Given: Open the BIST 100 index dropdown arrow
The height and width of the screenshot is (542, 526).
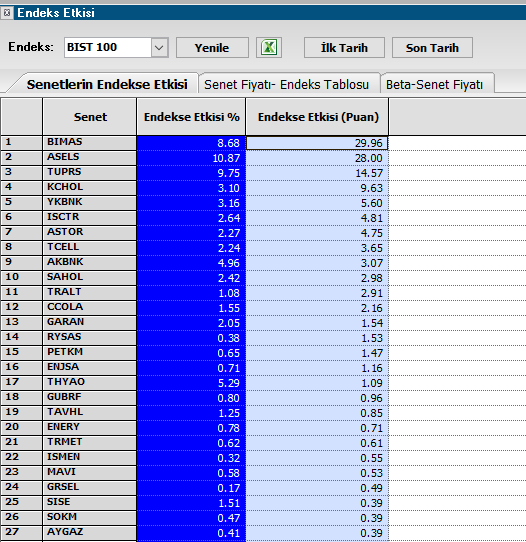Looking at the screenshot, I should 159,47.
